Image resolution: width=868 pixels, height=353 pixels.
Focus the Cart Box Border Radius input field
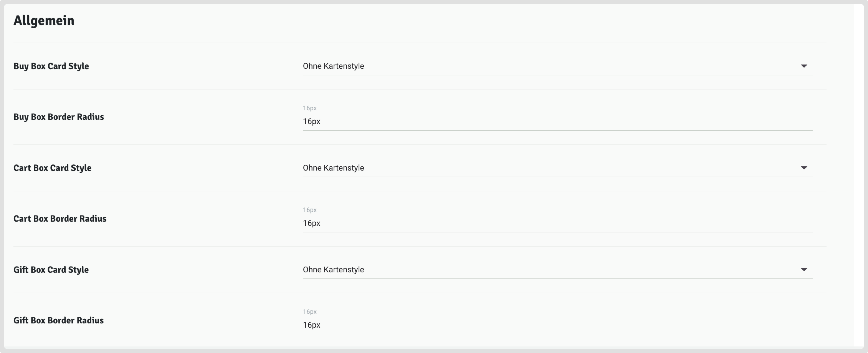point(539,223)
